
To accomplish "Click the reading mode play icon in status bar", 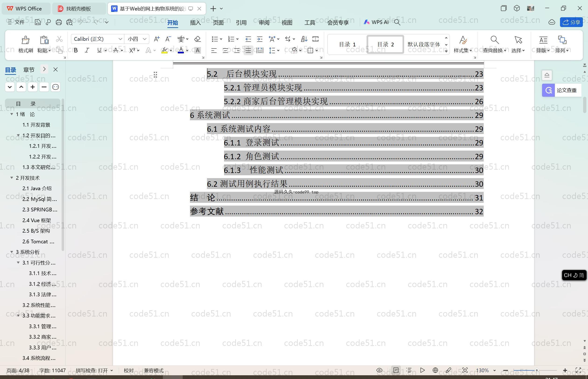I will tap(422, 370).
